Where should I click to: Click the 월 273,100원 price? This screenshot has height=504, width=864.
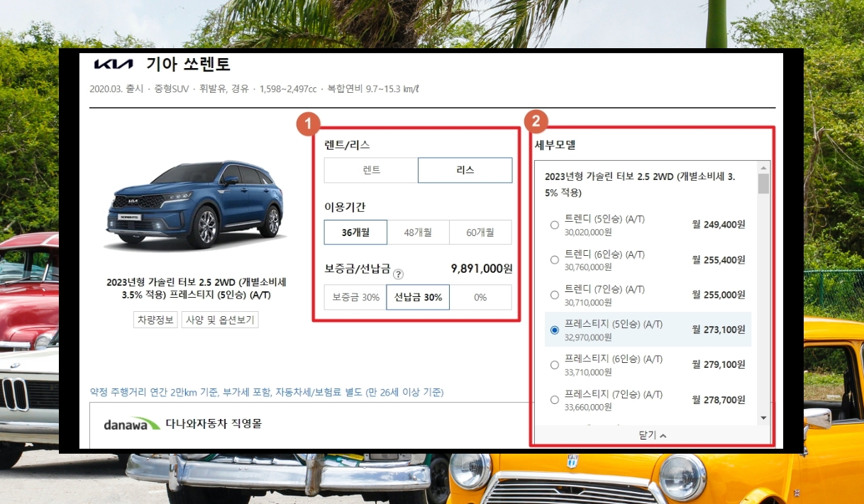pos(719,330)
